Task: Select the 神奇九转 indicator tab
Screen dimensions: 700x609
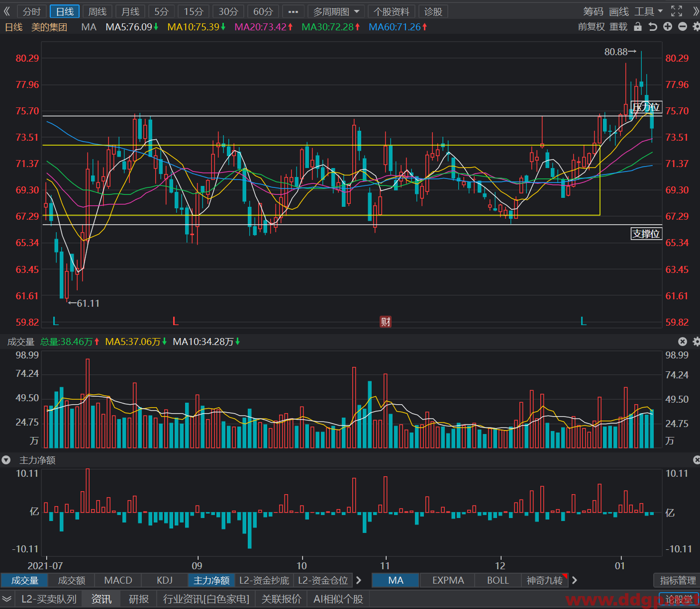Action: [545, 580]
